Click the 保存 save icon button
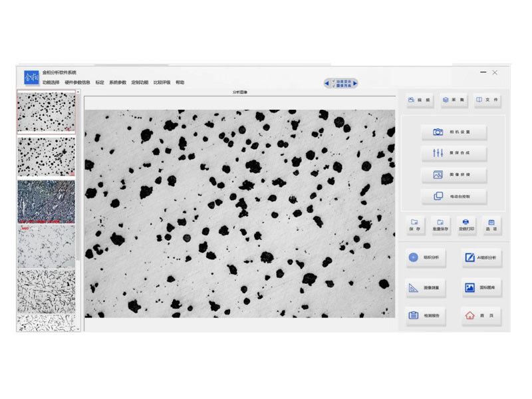The height and width of the screenshot is (399, 532). (x=414, y=225)
